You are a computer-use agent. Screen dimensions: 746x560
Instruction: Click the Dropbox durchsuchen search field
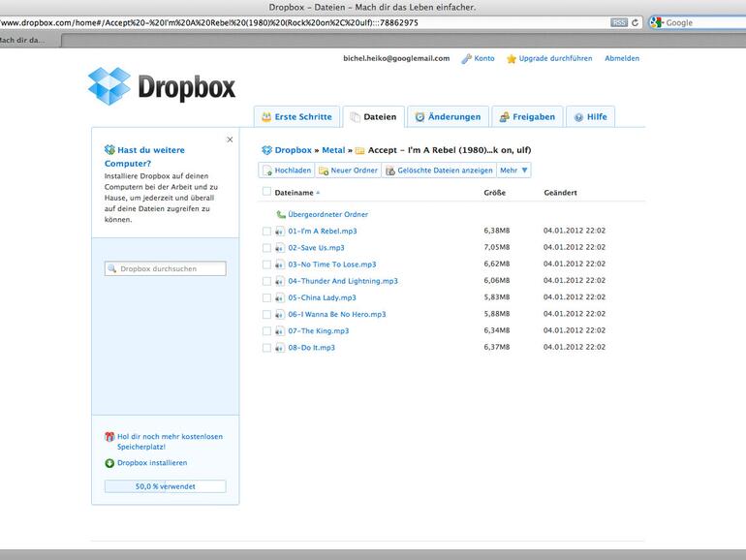tap(165, 268)
